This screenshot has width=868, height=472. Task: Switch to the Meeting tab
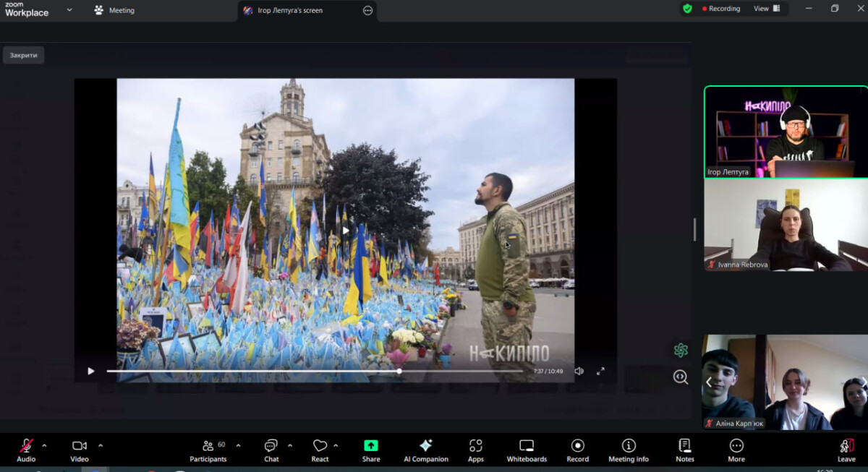[x=114, y=10]
